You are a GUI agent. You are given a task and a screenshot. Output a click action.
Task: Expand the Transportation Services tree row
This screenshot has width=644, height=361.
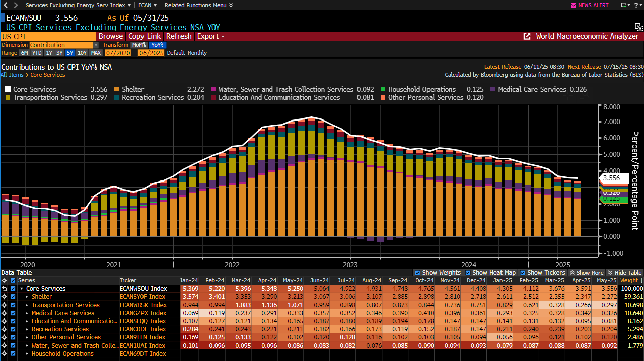point(27,305)
